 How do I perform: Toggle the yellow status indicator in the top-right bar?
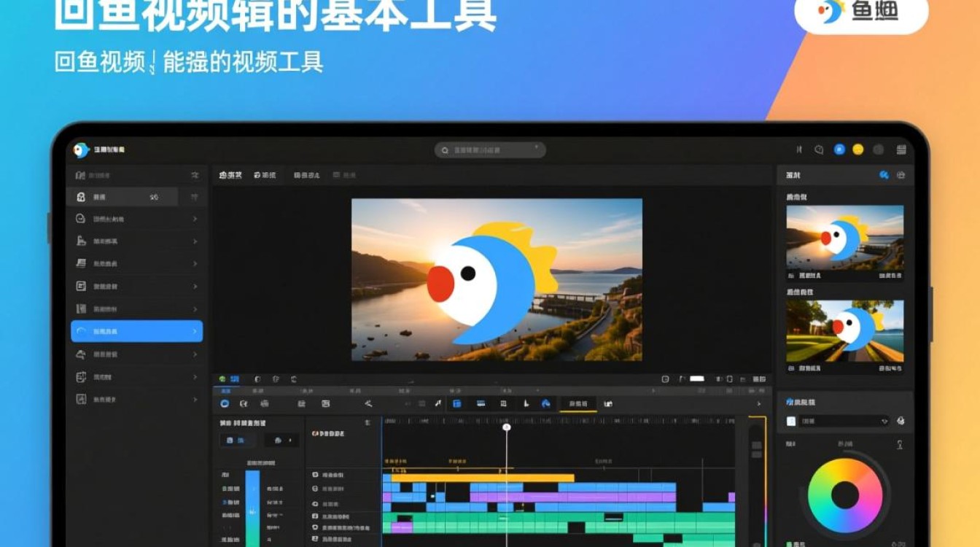(857, 148)
